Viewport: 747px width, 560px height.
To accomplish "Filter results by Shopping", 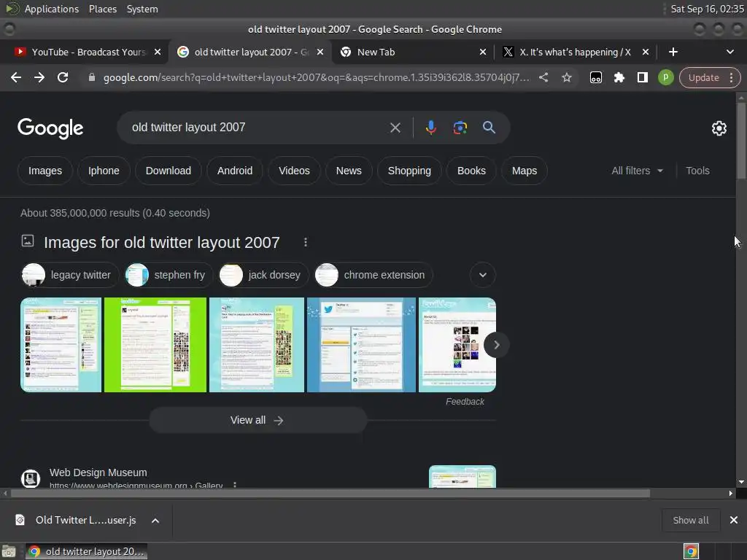I will [x=409, y=171].
